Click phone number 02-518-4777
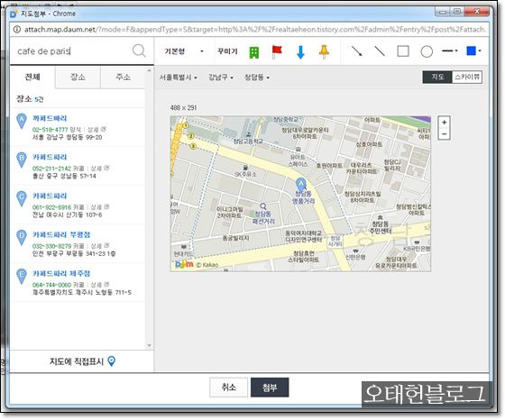The width and height of the screenshot is (505, 420). click(x=50, y=130)
